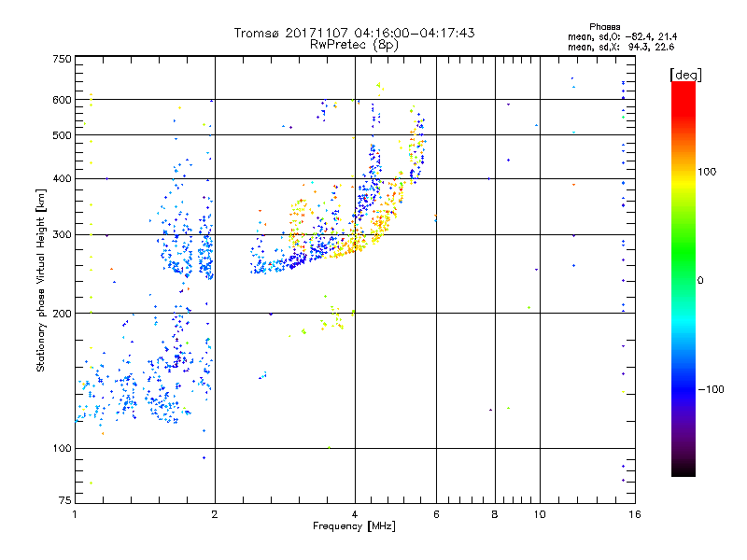Click the y-axis tick label '100'
This screenshot has width=747, height=560.
coord(62,449)
